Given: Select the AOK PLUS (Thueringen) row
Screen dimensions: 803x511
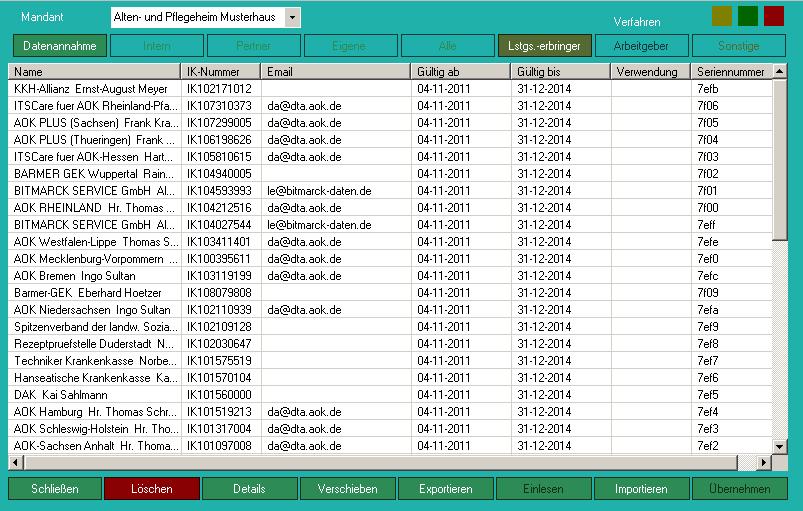Looking at the screenshot, I should pyautogui.click(x=390, y=140).
